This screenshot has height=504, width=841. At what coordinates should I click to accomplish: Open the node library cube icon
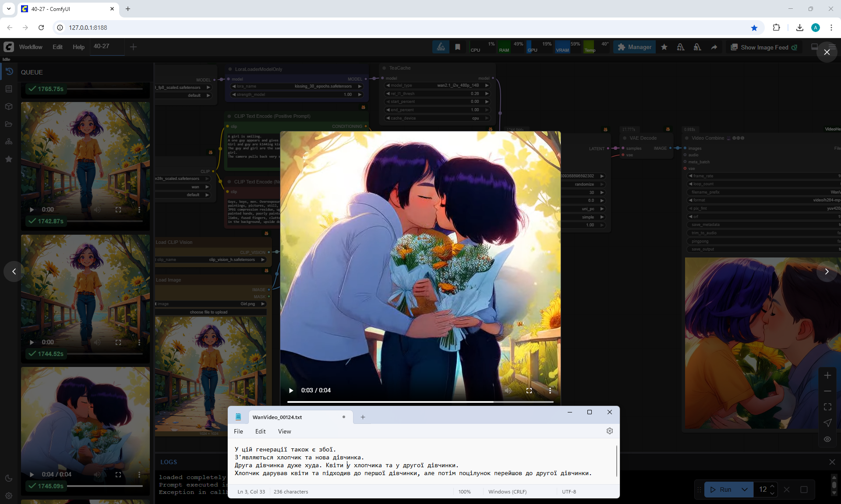(9, 106)
